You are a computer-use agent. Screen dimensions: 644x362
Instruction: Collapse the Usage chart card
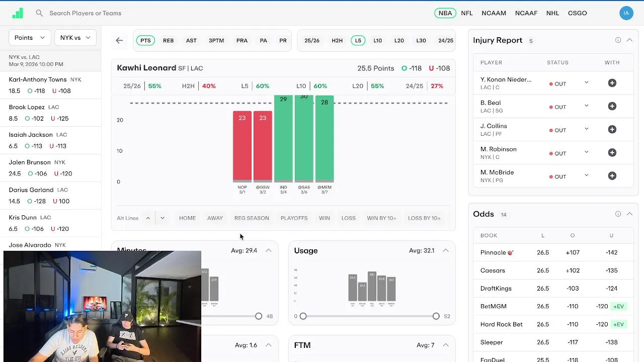pyautogui.click(x=446, y=250)
